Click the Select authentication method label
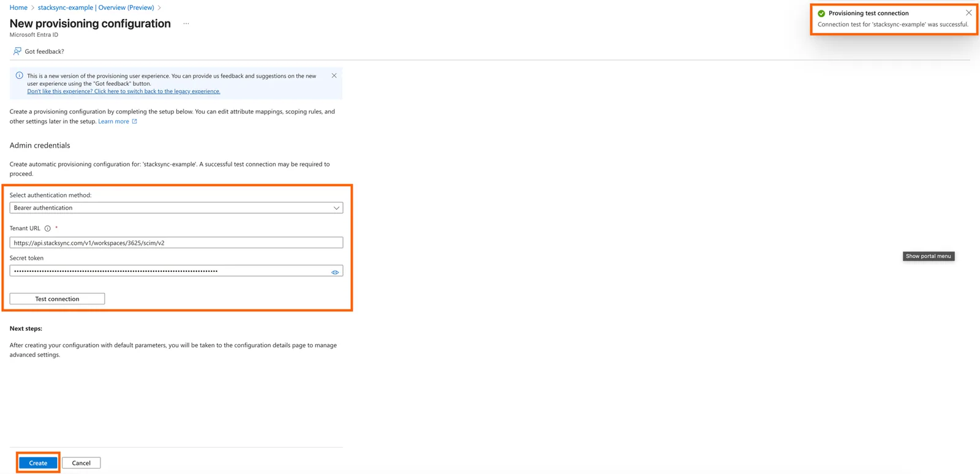Viewport: 980px width, 474px height. [x=50, y=195]
